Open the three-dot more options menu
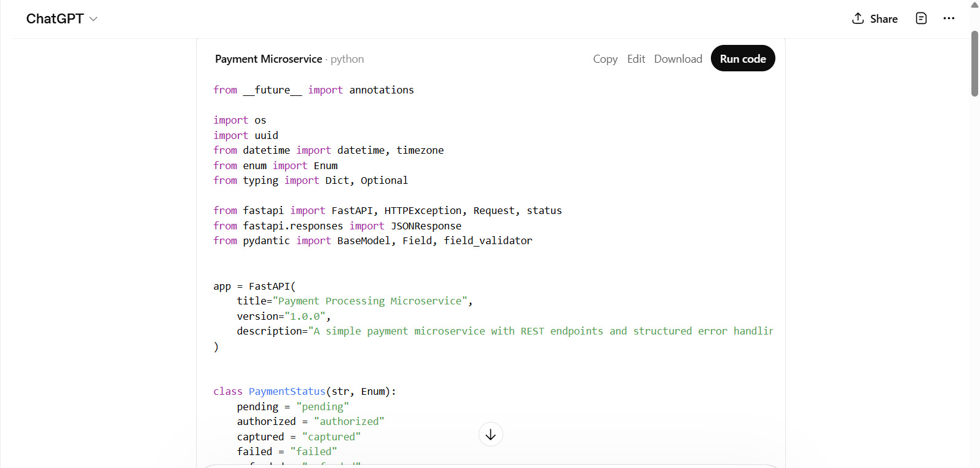The width and height of the screenshot is (980, 468). (x=949, y=18)
